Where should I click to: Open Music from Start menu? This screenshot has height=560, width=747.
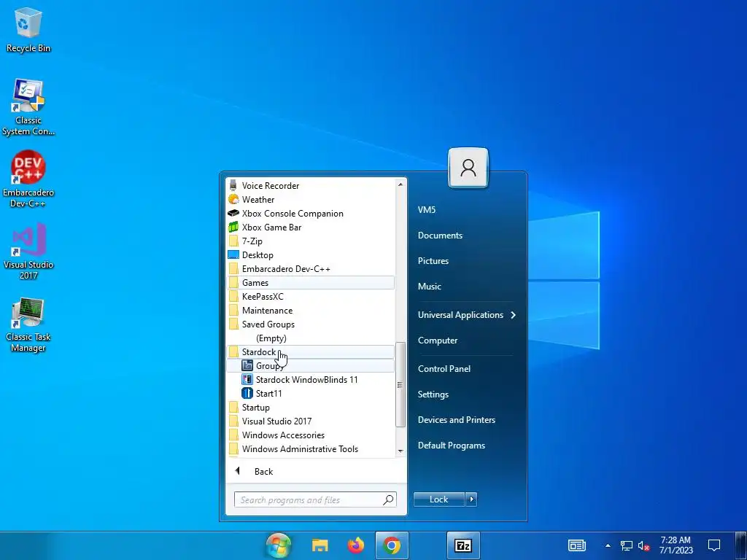pyautogui.click(x=429, y=286)
